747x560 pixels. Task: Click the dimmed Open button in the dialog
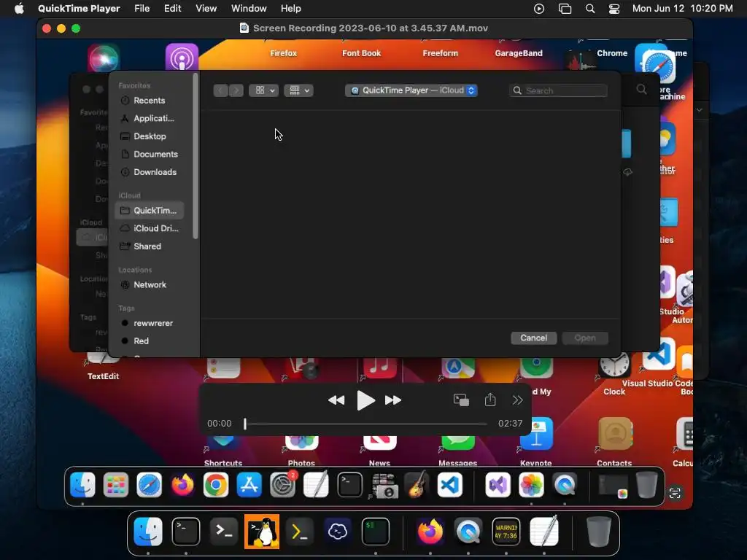point(585,338)
